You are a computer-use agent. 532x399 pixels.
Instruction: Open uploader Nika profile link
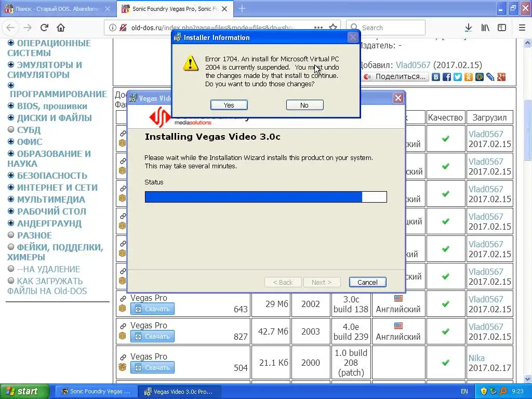click(x=477, y=358)
